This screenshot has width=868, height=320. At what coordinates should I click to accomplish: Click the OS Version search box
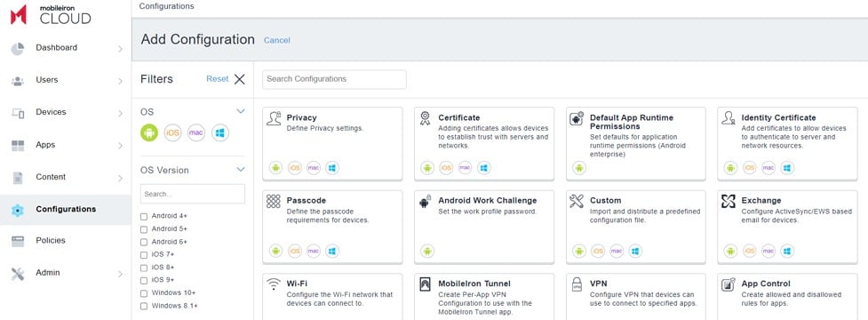(x=193, y=195)
